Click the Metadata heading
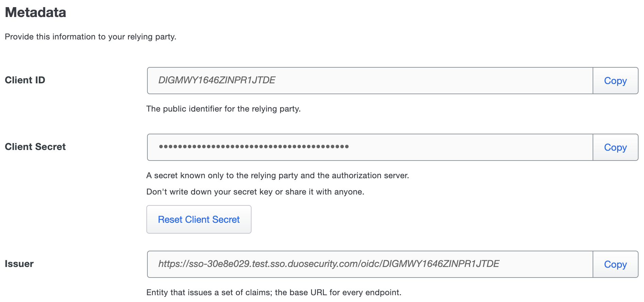 point(35,13)
